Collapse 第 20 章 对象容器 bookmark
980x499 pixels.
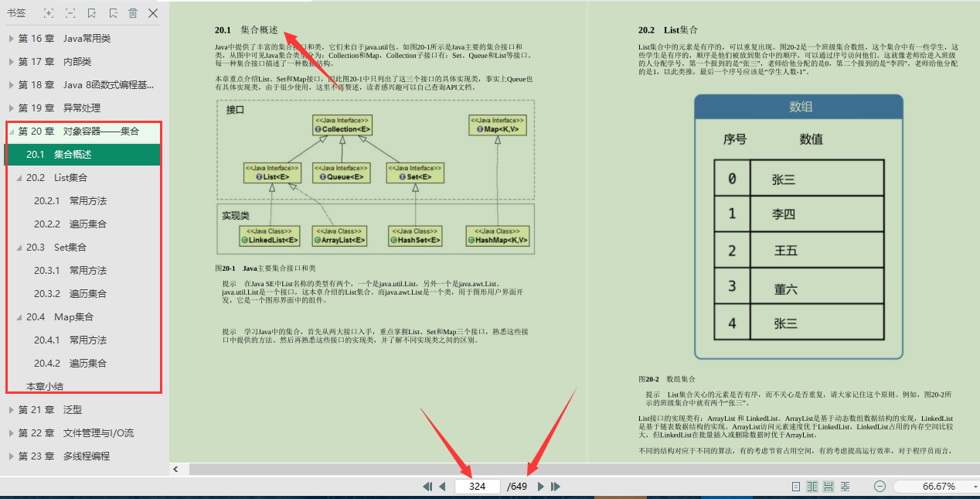(x=11, y=132)
